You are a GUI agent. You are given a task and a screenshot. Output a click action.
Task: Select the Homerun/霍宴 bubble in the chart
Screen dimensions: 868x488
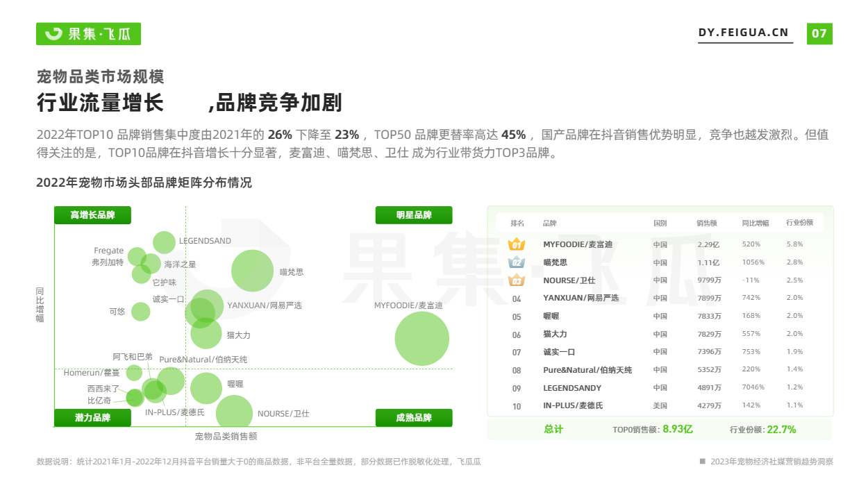pyautogui.click(x=134, y=373)
